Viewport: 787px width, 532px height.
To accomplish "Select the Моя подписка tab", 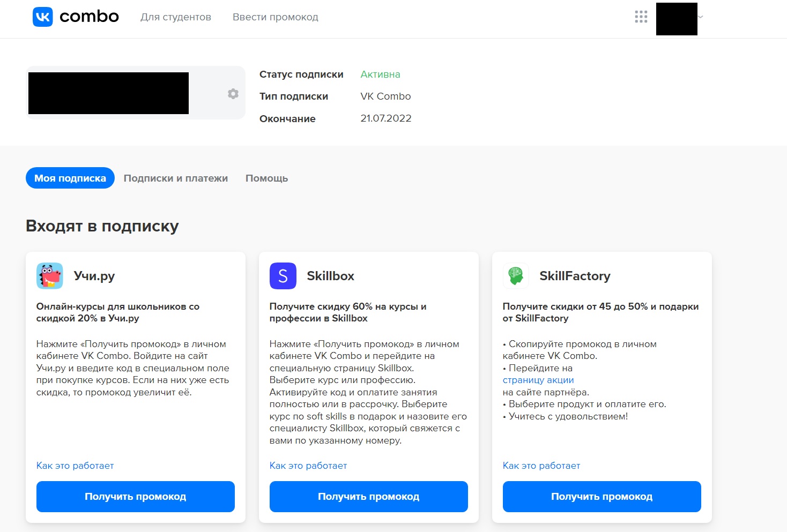I will pyautogui.click(x=70, y=178).
